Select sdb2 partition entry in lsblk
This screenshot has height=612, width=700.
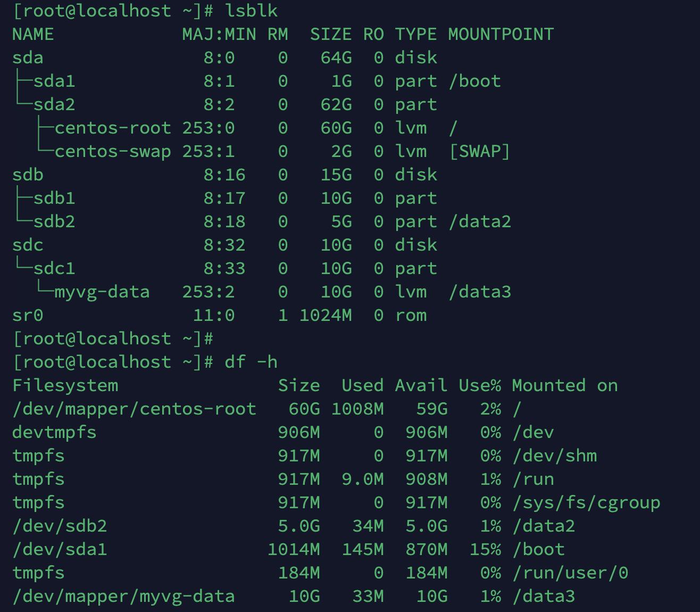point(54,222)
